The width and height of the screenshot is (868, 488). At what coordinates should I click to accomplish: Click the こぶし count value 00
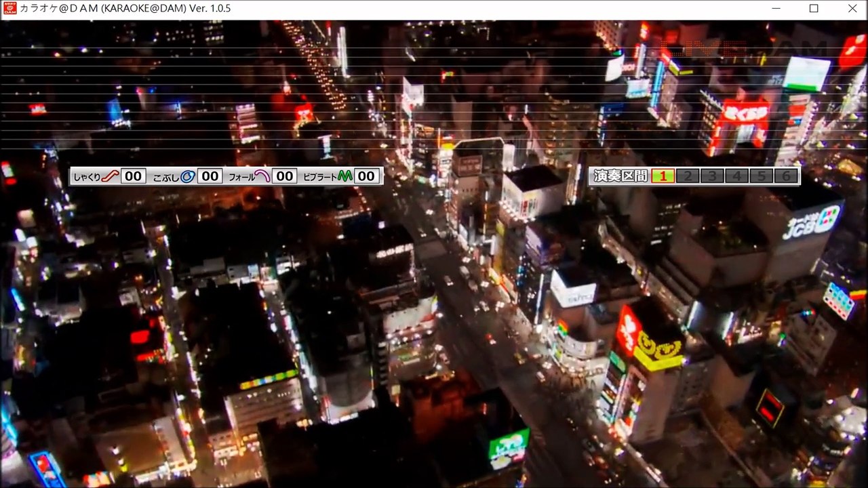[x=210, y=176]
